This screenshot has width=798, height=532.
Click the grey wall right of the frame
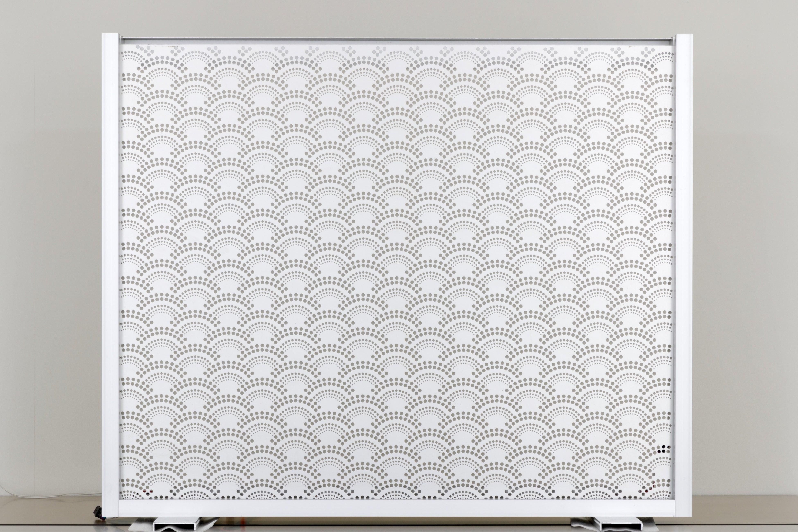(x=746, y=238)
